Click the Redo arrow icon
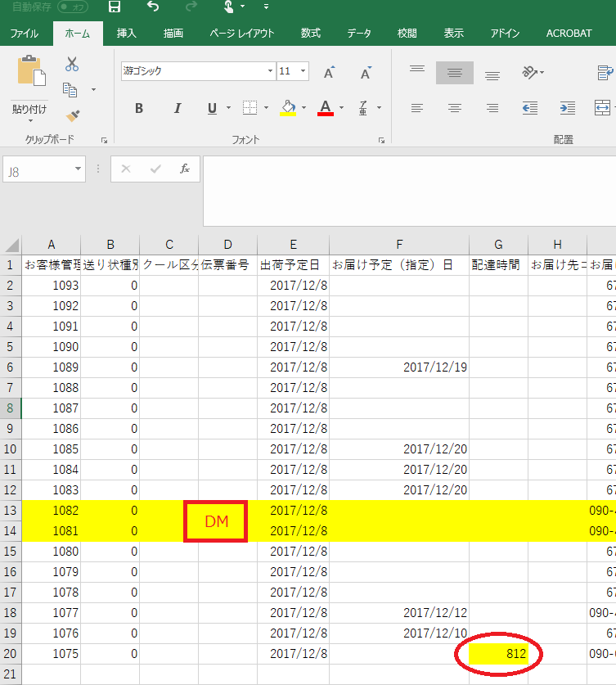Screen dimensions: 616x685 (x=191, y=7)
